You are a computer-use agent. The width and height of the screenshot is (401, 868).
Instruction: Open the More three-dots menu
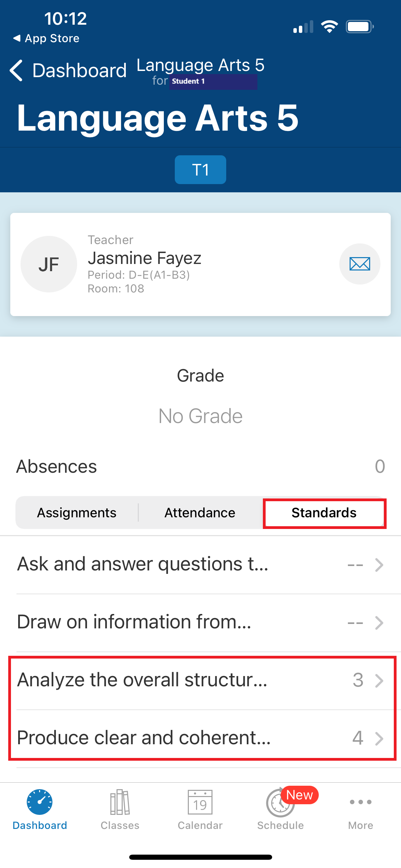pos(361,802)
